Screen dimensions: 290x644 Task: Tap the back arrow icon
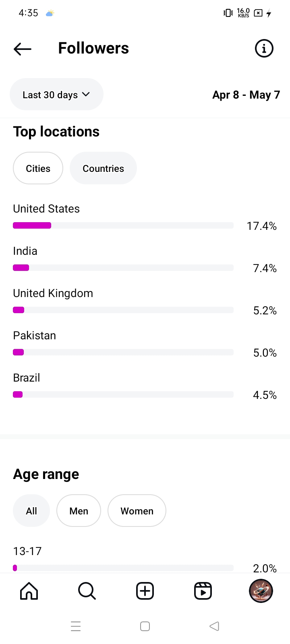point(23,49)
